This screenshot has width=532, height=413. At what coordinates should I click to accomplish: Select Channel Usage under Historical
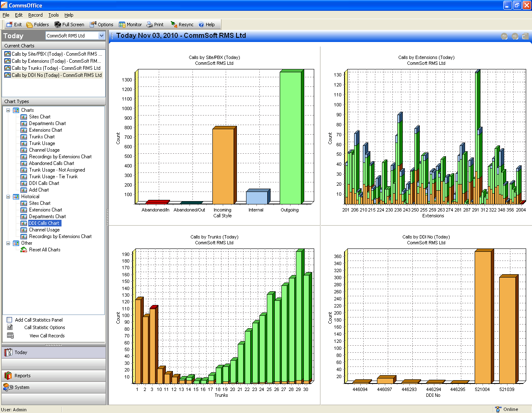(x=44, y=230)
